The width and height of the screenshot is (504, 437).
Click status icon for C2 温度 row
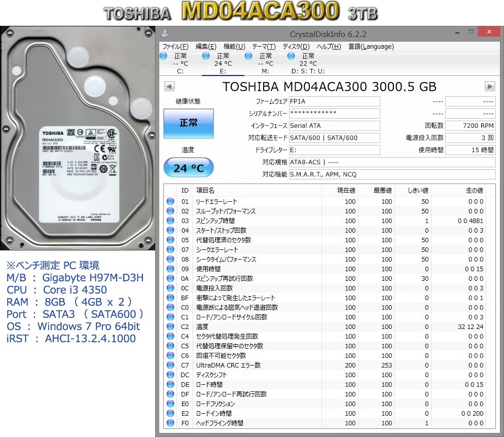(x=170, y=327)
